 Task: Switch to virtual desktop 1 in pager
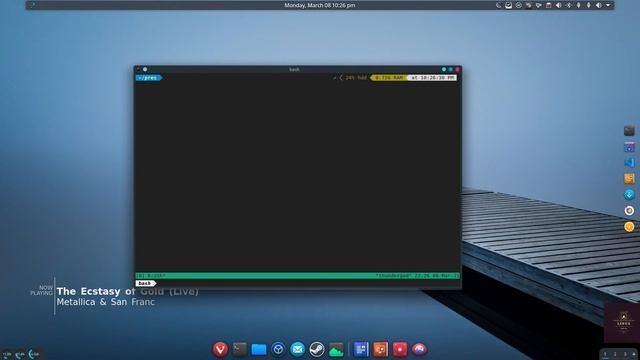point(605,354)
